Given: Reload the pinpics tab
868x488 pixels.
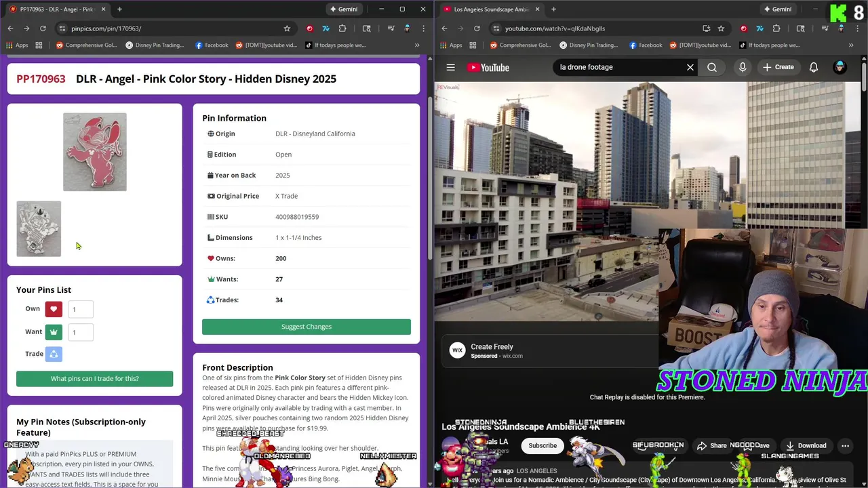Looking at the screenshot, I should click(43, 28).
